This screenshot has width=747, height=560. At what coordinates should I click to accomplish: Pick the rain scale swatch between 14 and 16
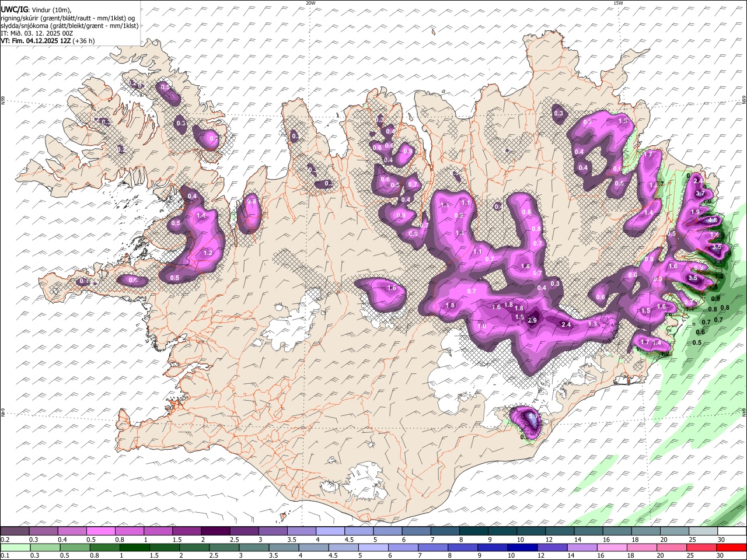click(582, 547)
